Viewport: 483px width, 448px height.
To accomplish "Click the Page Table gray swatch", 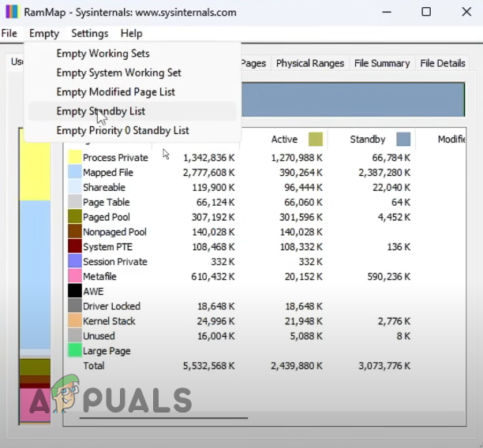I will click(75, 202).
